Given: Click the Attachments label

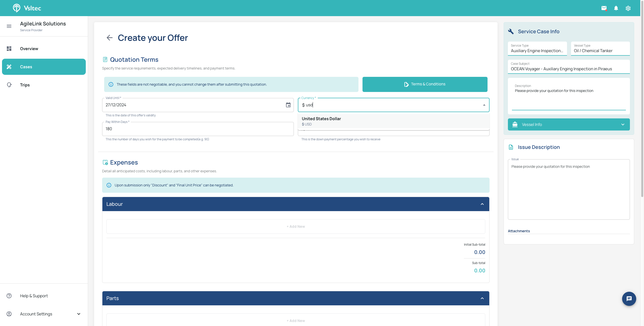Looking at the screenshot, I should click(519, 231).
